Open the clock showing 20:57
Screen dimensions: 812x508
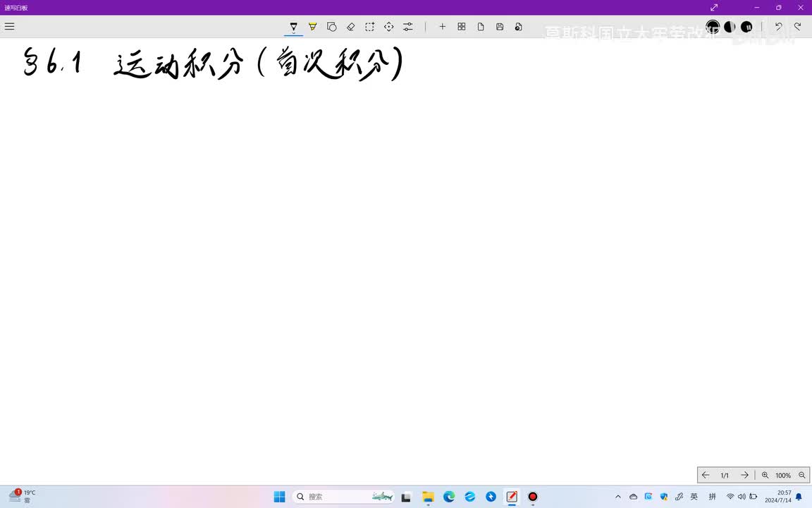pyautogui.click(x=778, y=497)
